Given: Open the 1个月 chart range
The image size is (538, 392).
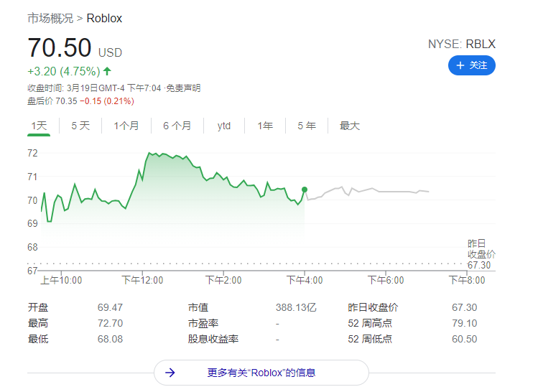Looking at the screenshot, I should pyautogui.click(x=126, y=126).
